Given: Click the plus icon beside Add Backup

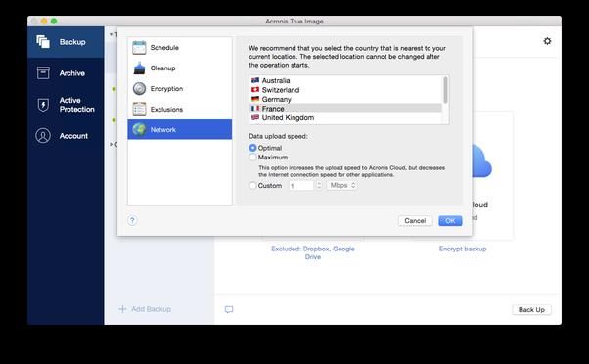Looking at the screenshot, I should tap(122, 309).
